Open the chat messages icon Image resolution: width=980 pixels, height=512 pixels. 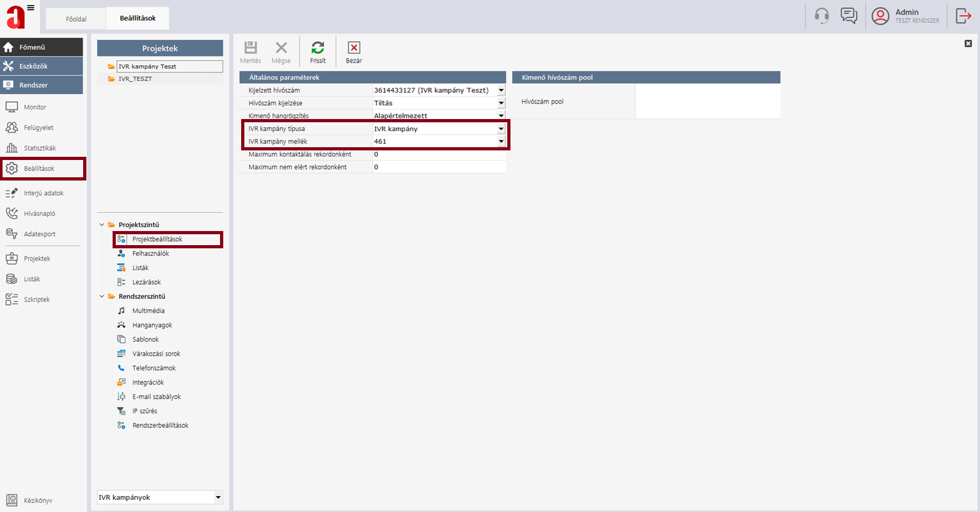pos(849,16)
